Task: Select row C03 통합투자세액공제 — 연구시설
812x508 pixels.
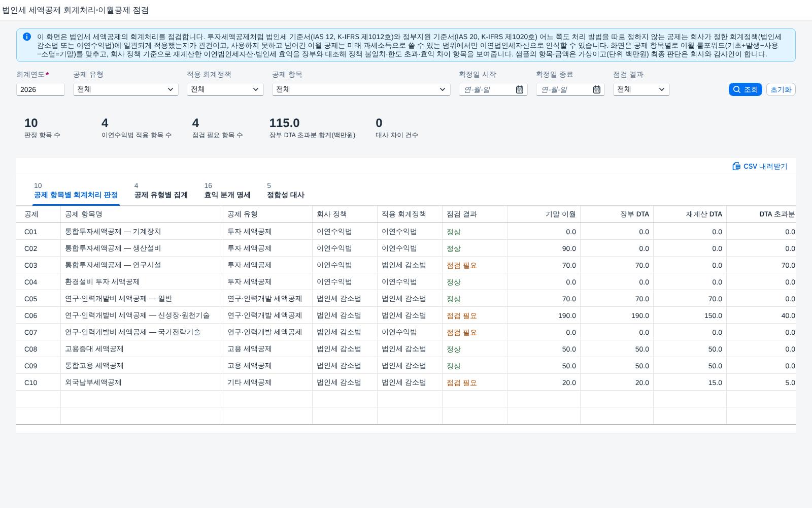Action: point(406,265)
